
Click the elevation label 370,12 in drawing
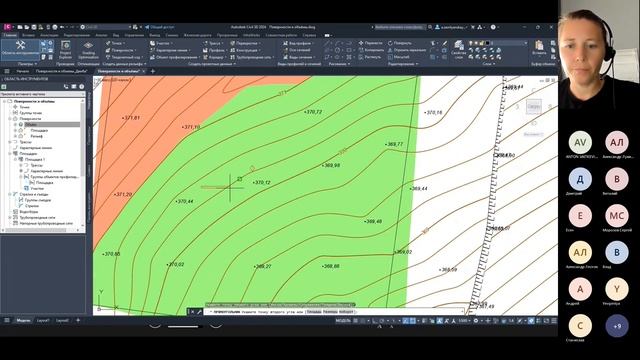(262, 182)
